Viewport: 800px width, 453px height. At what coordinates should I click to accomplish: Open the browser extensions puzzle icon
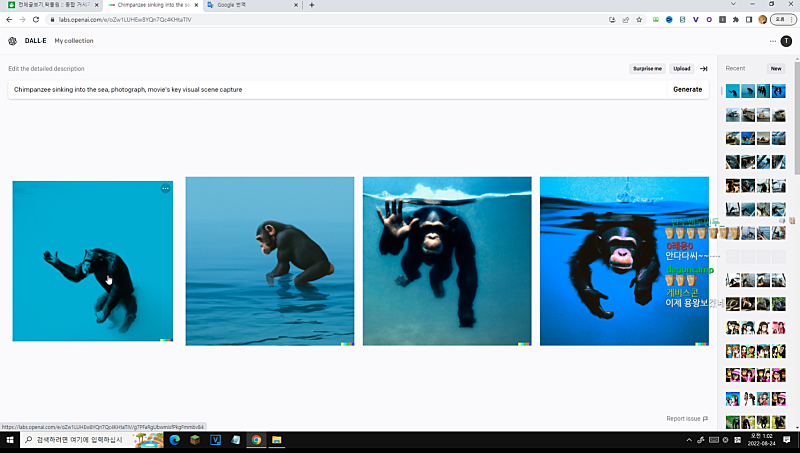pos(736,19)
